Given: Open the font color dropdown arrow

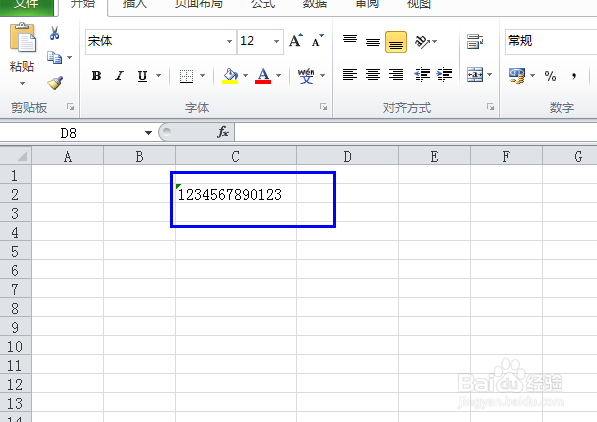Looking at the screenshot, I should [279, 75].
